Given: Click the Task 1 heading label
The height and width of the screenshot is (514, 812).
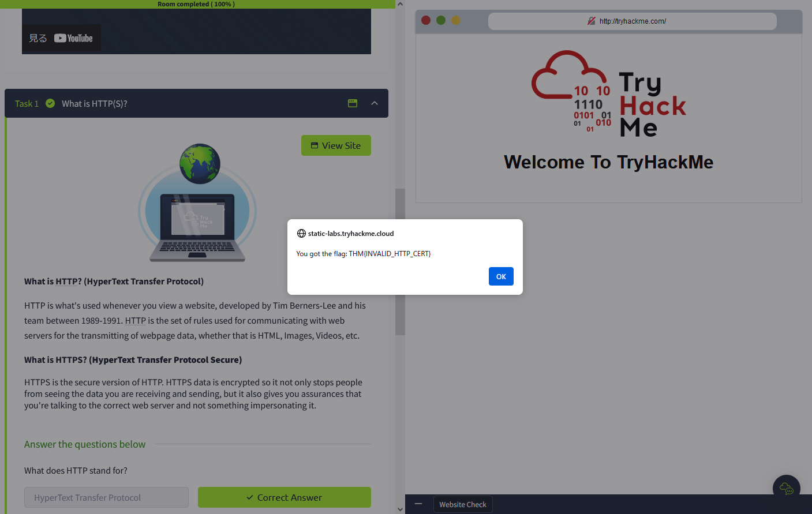Looking at the screenshot, I should coord(27,103).
